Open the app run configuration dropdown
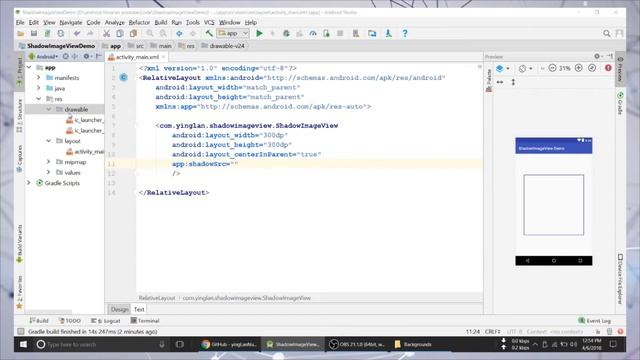Viewport: 640px width, 360px height. click(233, 33)
